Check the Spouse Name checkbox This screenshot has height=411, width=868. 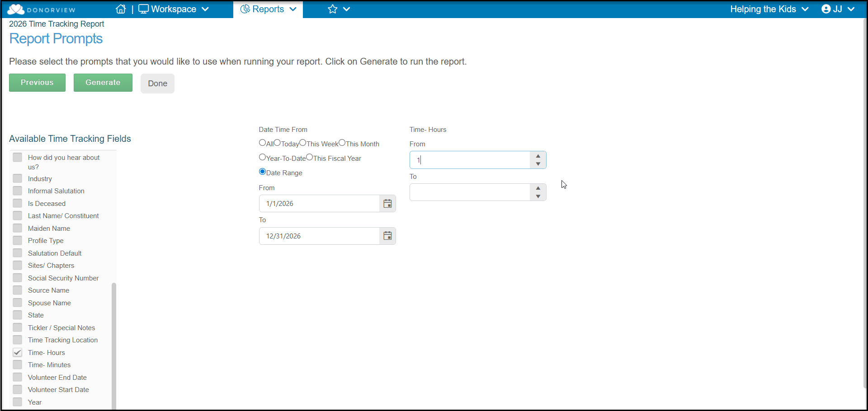click(18, 303)
